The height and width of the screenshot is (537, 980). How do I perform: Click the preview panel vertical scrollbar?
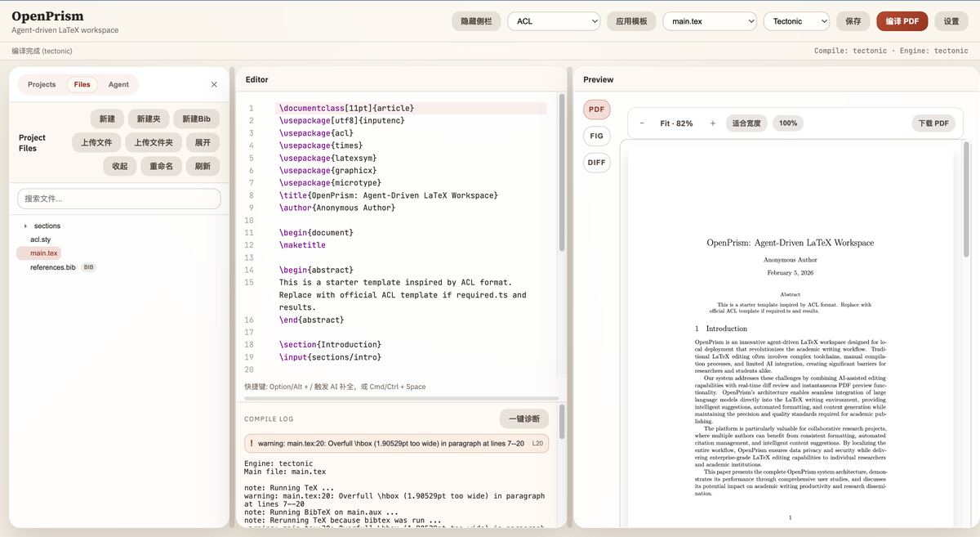tap(967, 200)
